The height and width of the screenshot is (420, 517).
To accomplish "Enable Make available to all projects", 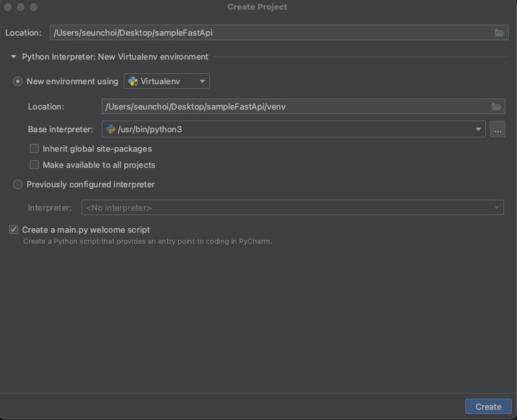I will (x=34, y=165).
